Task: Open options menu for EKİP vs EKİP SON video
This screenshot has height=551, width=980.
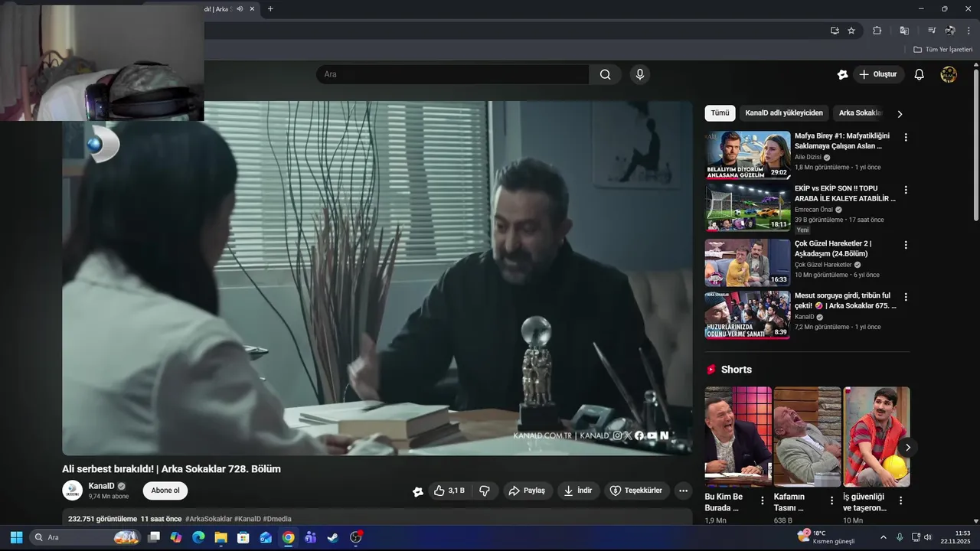Action: tap(906, 190)
